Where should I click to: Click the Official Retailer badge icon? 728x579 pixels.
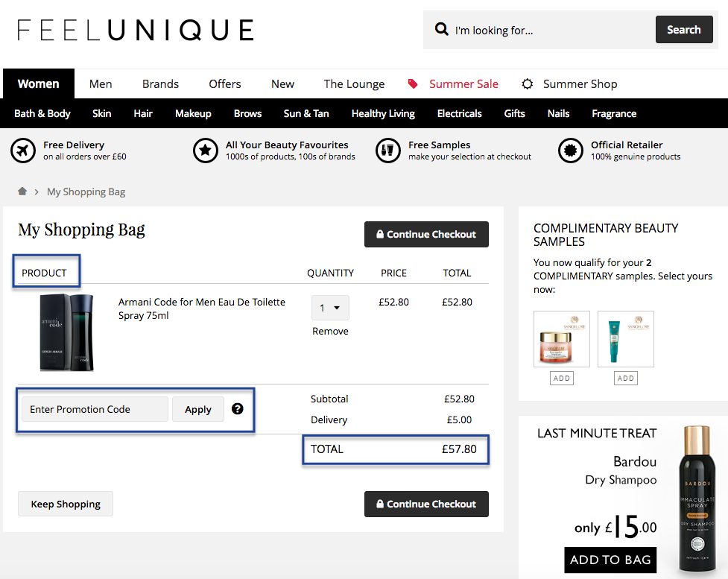tap(571, 151)
